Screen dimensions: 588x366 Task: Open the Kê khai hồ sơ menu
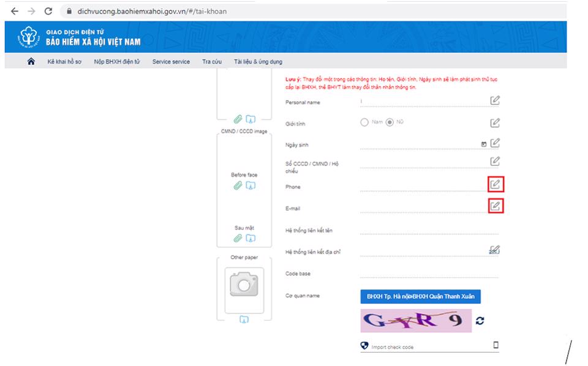tap(64, 61)
